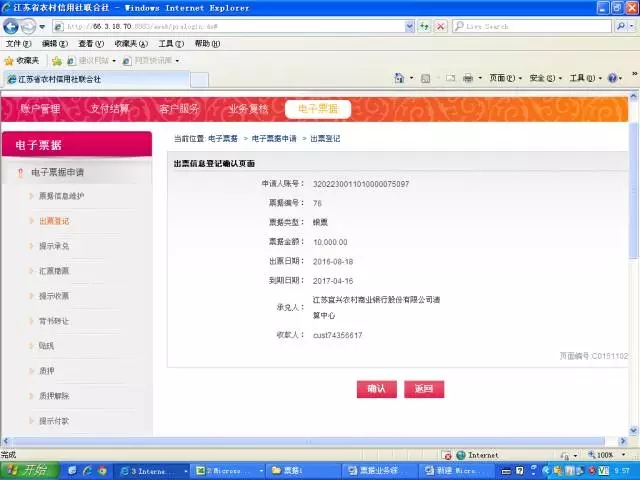Open the 文件 menu
This screenshot has width=640, height=480.
coord(18,44)
